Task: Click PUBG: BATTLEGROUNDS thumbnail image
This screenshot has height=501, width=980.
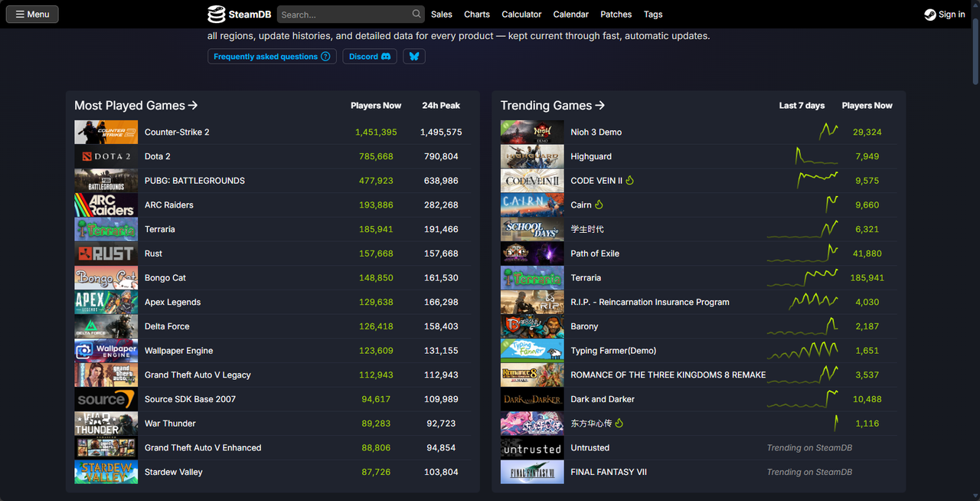Action: pos(106,181)
